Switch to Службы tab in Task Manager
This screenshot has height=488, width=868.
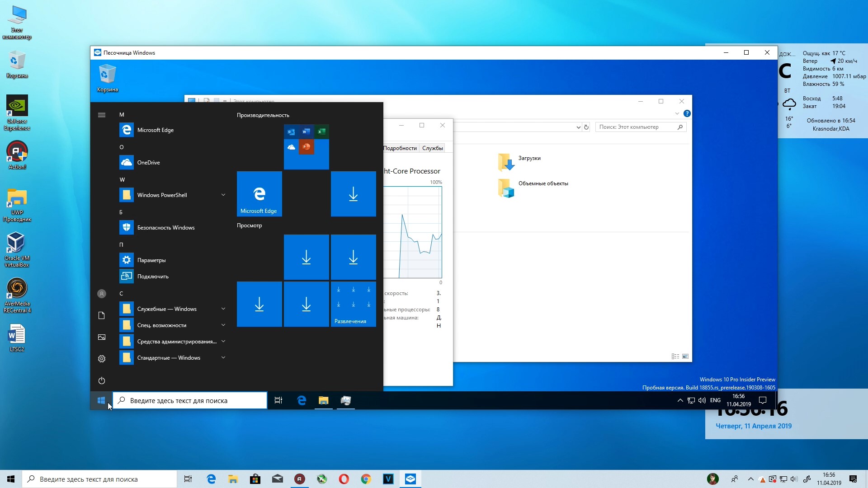pos(433,148)
